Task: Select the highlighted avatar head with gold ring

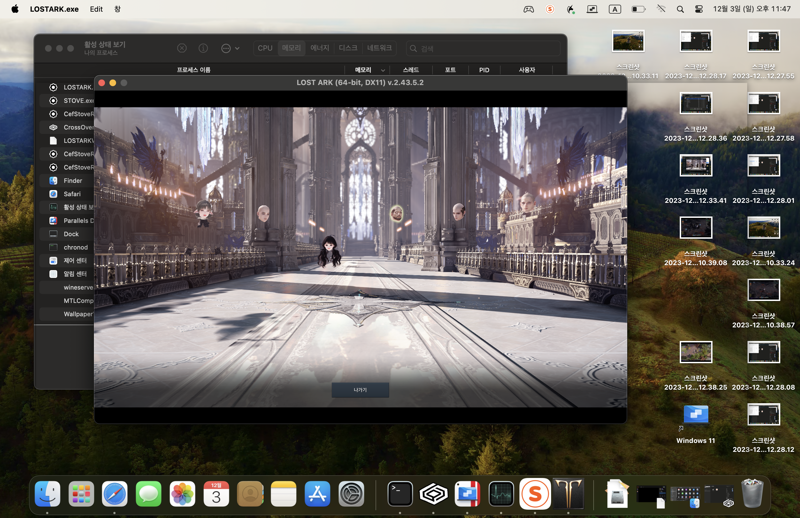Action: [396, 213]
